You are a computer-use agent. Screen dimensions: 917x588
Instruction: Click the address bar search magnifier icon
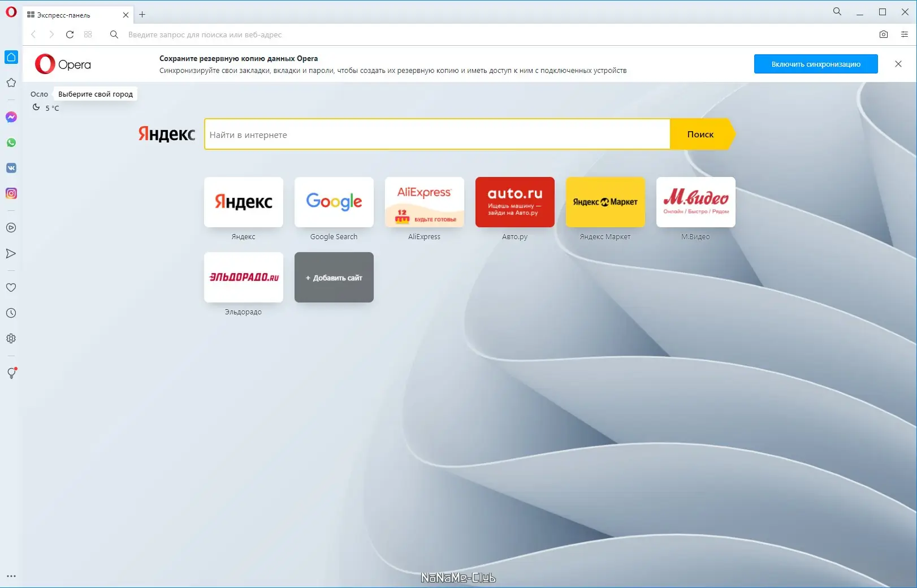[114, 34]
